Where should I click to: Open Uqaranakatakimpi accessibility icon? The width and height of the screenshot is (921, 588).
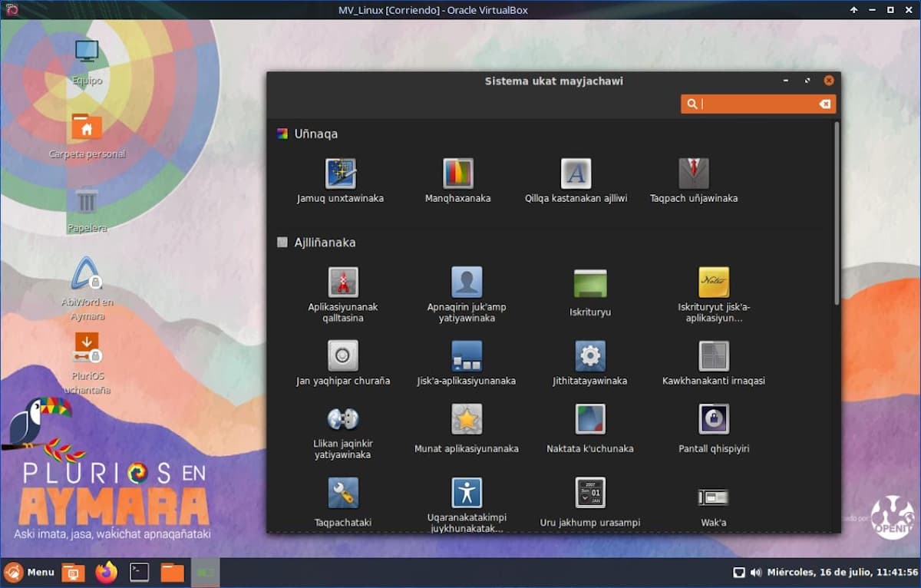(467, 493)
